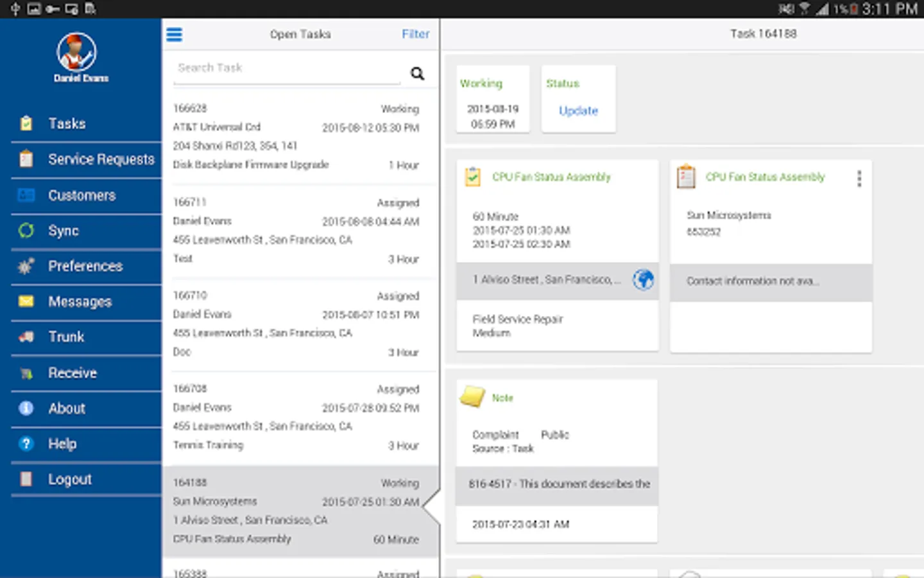924x578 pixels.
Task: Click the yellow sticky Note icon
Action: point(473,397)
